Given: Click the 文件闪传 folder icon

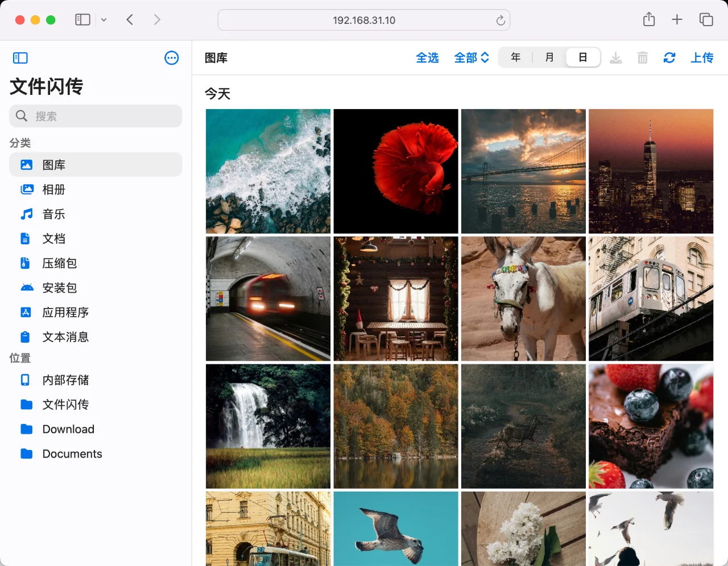Looking at the screenshot, I should pos(27,405).
